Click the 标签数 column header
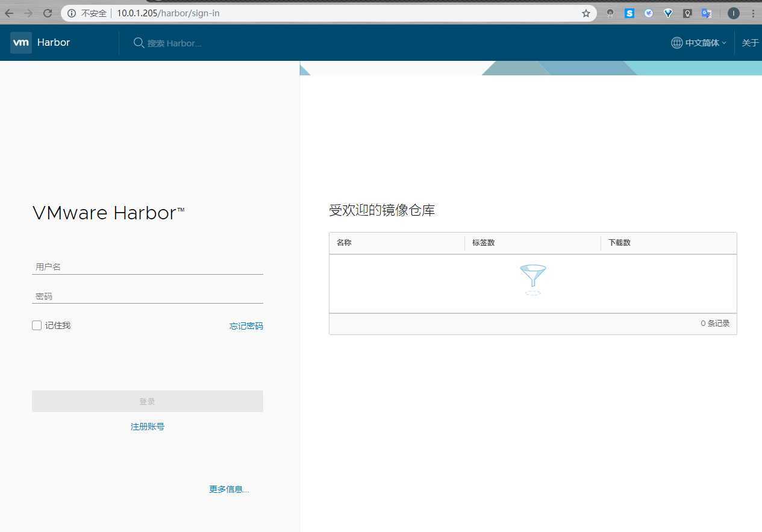Screen dimensions: 762x532 (x=484, y=243)
